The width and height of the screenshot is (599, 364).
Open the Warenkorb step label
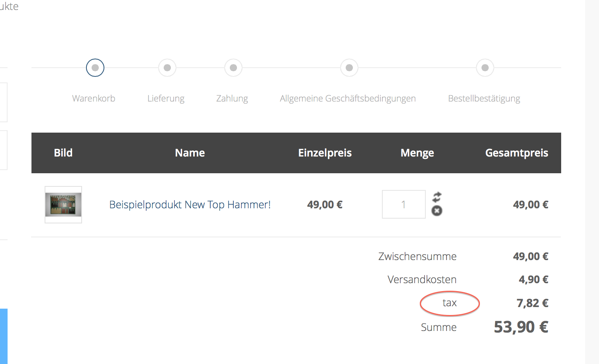pyautogui.click(x=94, y=98)
